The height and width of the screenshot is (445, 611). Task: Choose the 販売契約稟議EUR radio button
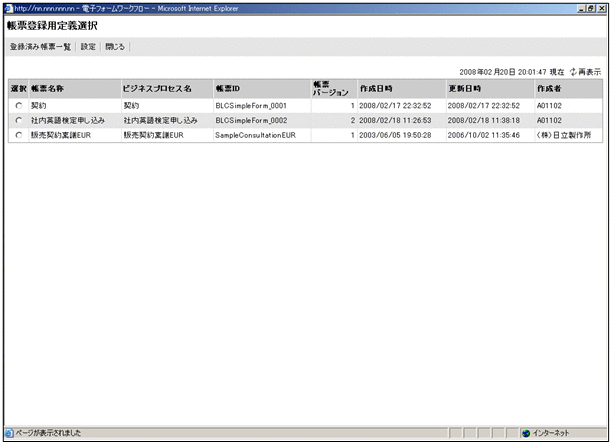pos(19,135)
